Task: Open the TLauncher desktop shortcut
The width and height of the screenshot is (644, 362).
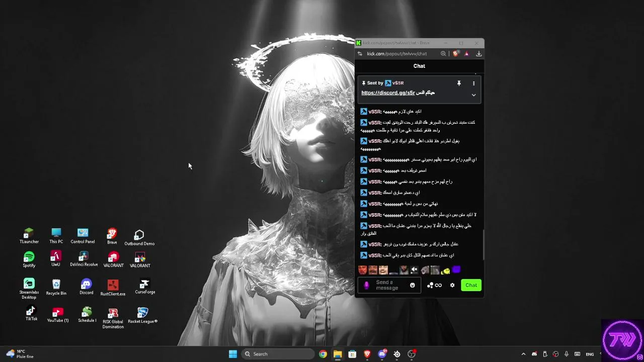Action: coord(29,236)
